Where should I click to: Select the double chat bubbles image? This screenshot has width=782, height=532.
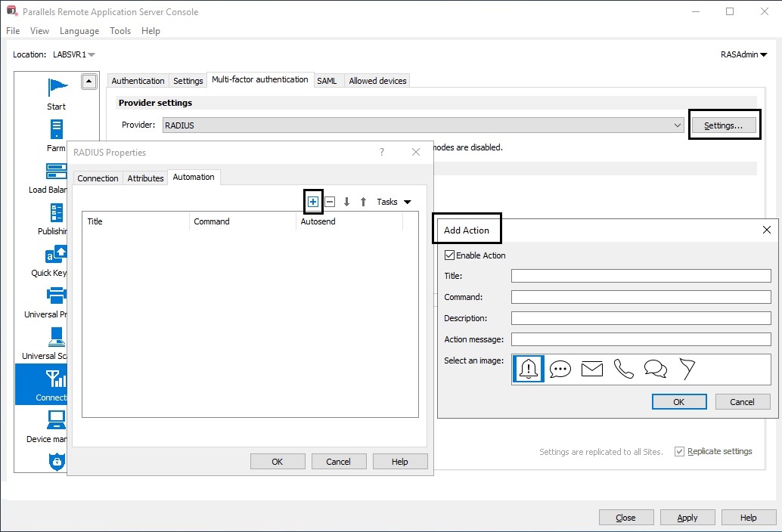pos(656,369)
